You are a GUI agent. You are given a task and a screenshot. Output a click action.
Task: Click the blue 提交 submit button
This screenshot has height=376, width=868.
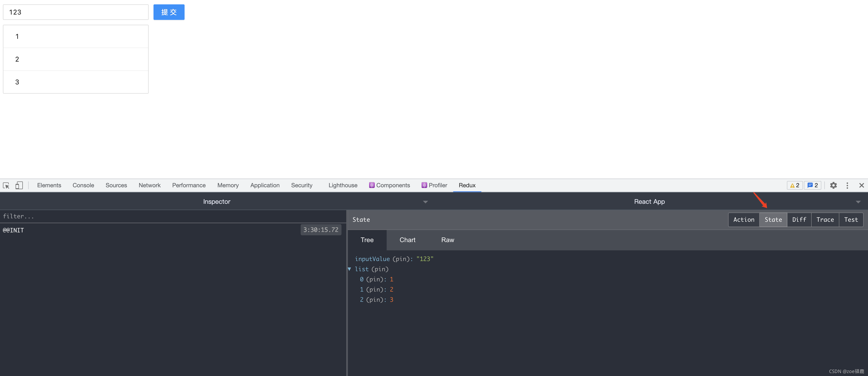coord(169,12)
